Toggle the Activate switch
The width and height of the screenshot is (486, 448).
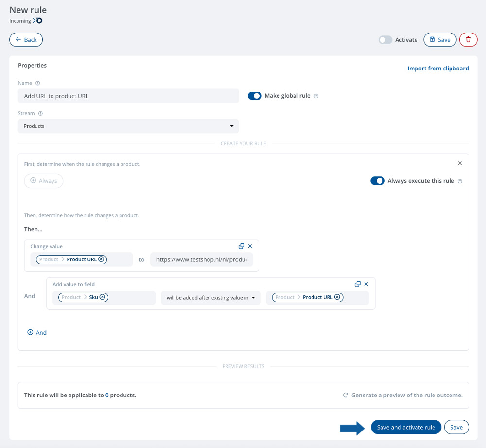click(385, 40)
